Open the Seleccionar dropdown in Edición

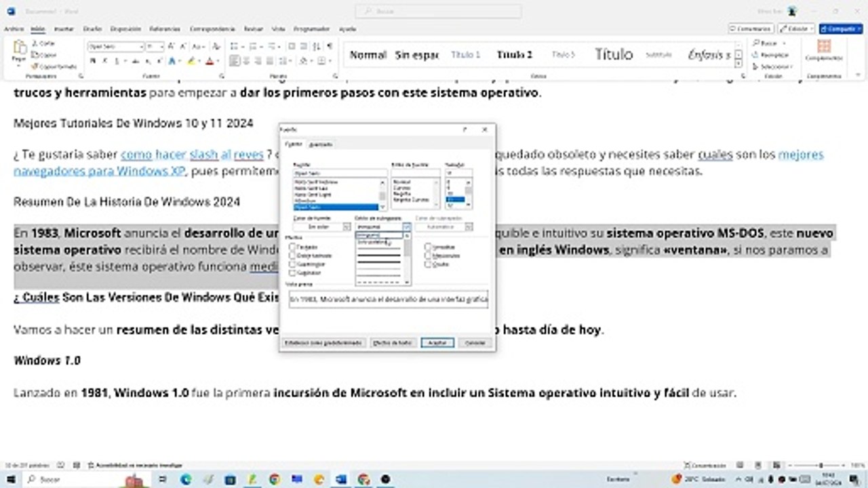pyautogui.click(x=773, y=66)
